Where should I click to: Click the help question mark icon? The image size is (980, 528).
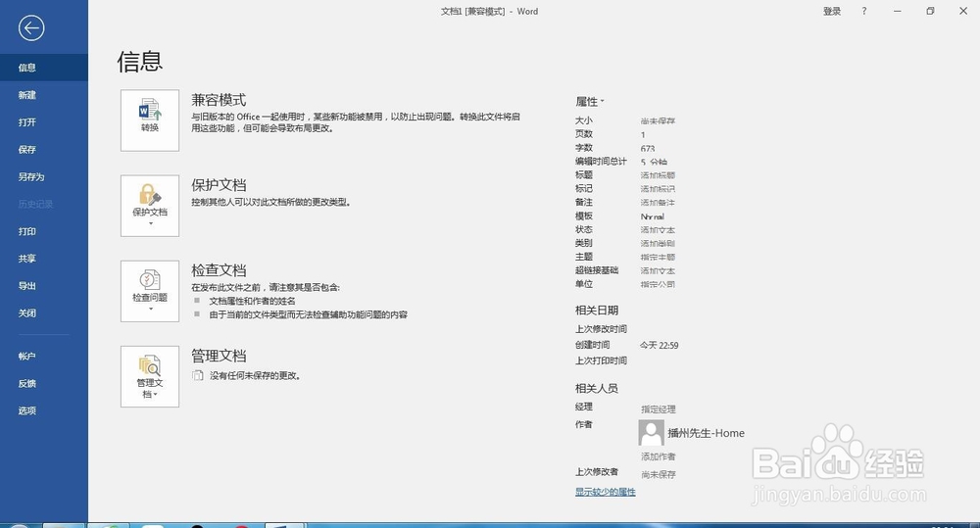click(864, 11)
